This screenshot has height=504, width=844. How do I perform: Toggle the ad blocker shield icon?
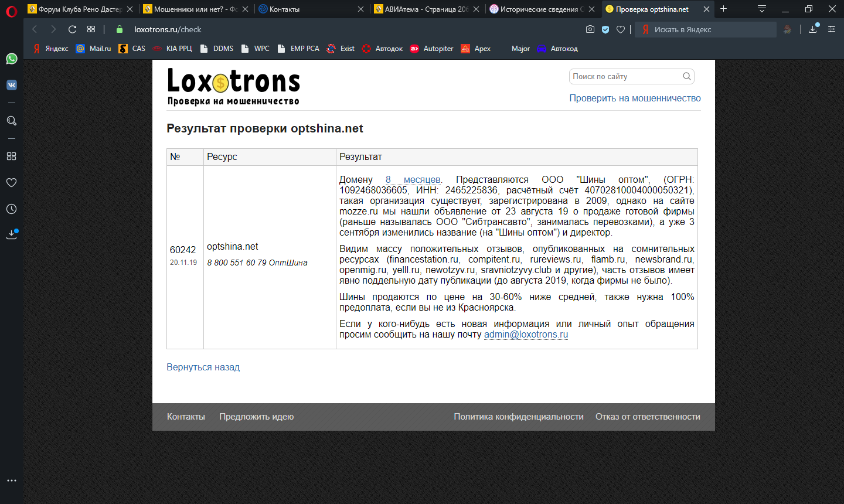click(605, 29)
